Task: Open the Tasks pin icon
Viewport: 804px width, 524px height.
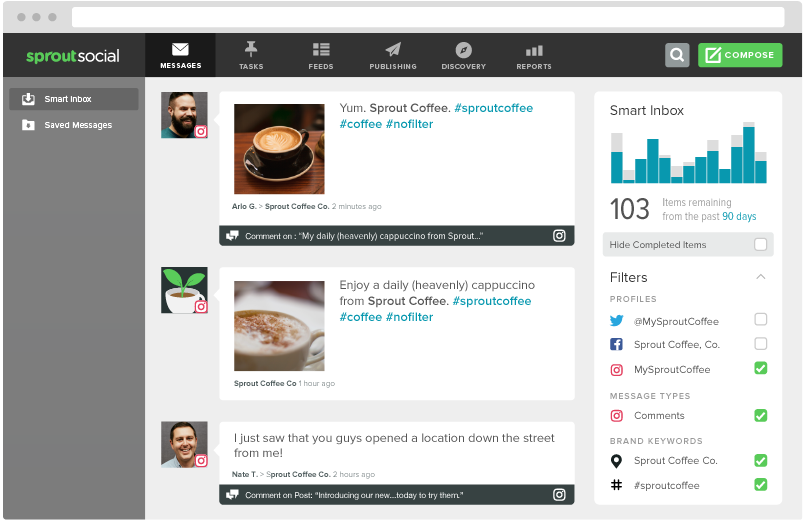Action: tap(251, 49)
